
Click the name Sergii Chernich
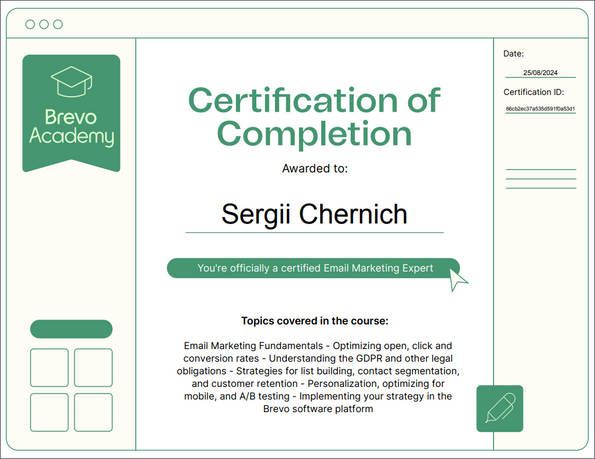314,214
